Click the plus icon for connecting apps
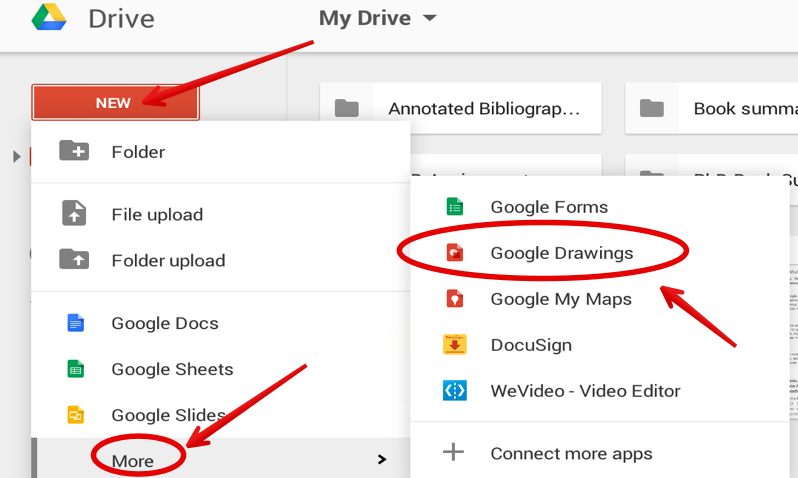Screen dimensions: 798x478 pos(453,452)
